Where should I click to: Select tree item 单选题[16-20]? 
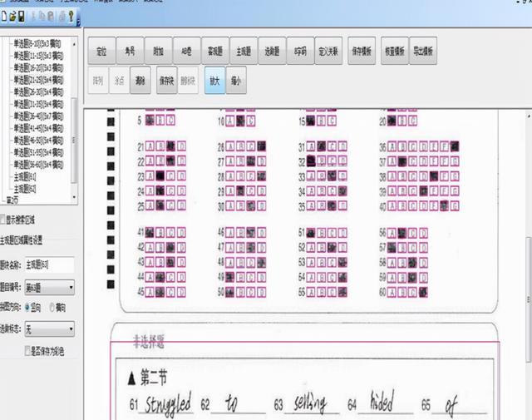(38, 68)
